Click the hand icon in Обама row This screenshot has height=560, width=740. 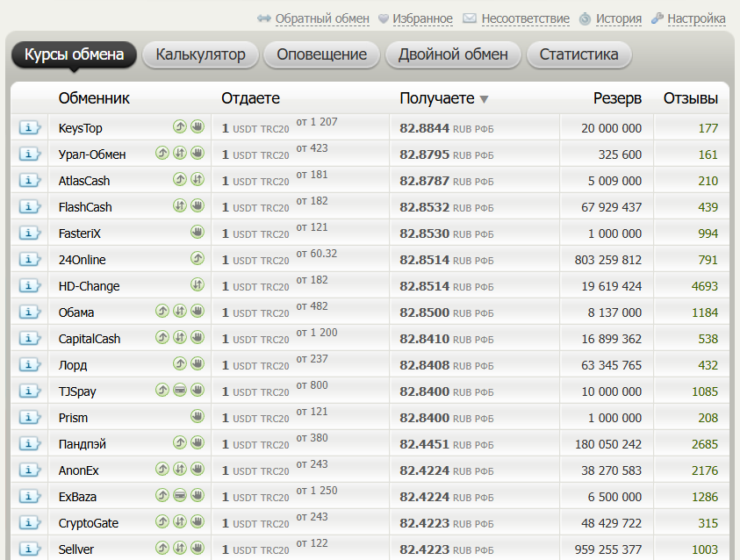point(198,312)
